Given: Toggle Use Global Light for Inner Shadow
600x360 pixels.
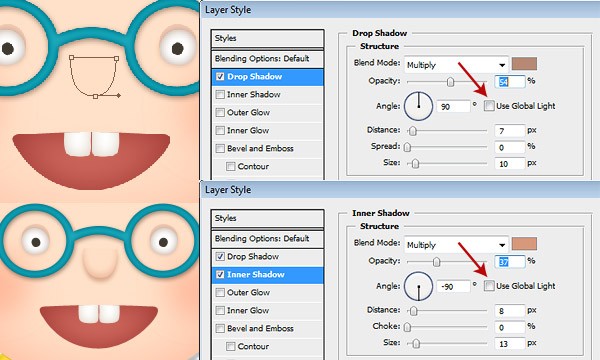Looking at the screenshot, I should [x=489, y=286].
